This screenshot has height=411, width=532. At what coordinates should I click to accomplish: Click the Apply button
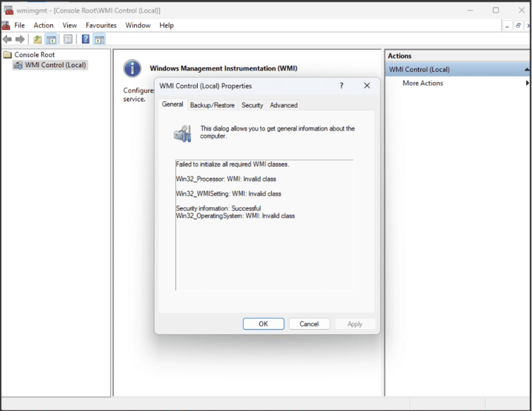[x=355, y=324]
